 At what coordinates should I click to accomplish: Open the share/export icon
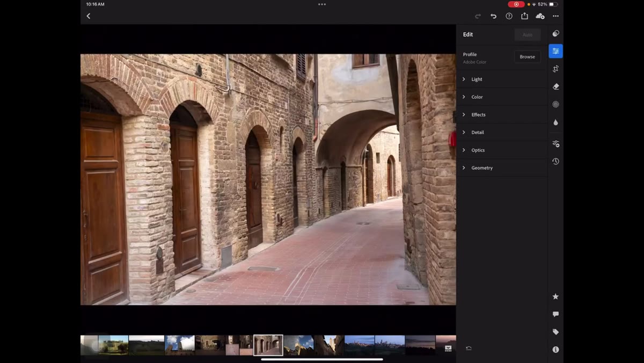point(524,16)
